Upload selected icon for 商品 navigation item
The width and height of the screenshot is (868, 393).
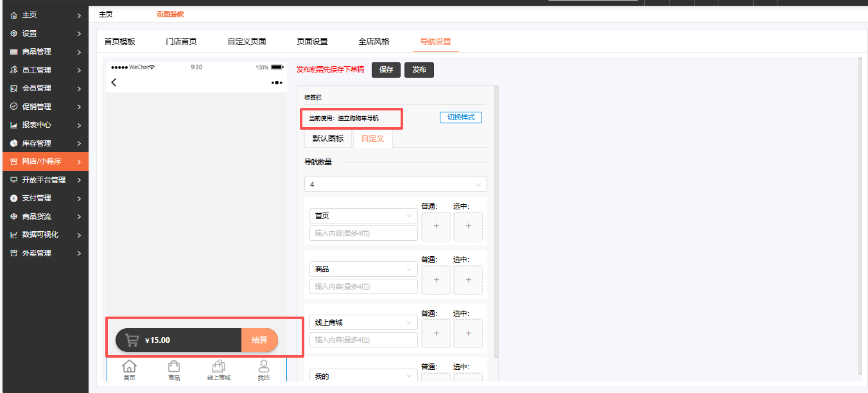point(468,280)
